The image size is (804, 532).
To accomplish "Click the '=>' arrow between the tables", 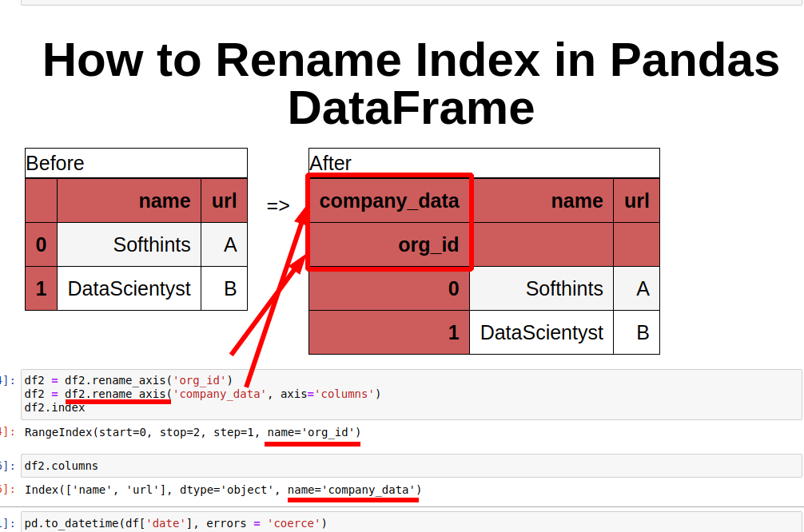I will [x=277, y=205].
